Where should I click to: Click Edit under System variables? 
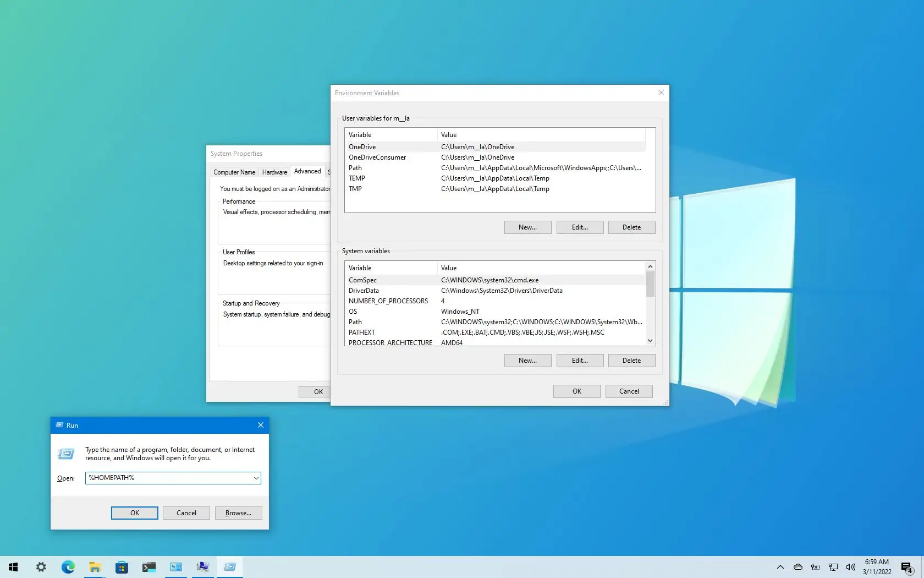coord(580,361)
